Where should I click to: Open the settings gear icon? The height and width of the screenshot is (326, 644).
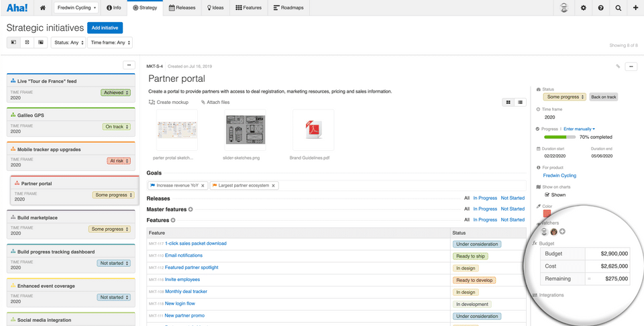tap(583, 8)
